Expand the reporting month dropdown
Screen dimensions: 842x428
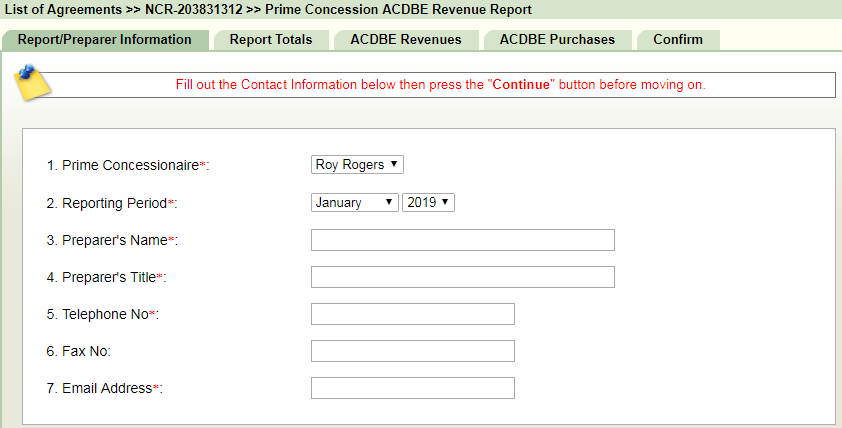point(355,202)
